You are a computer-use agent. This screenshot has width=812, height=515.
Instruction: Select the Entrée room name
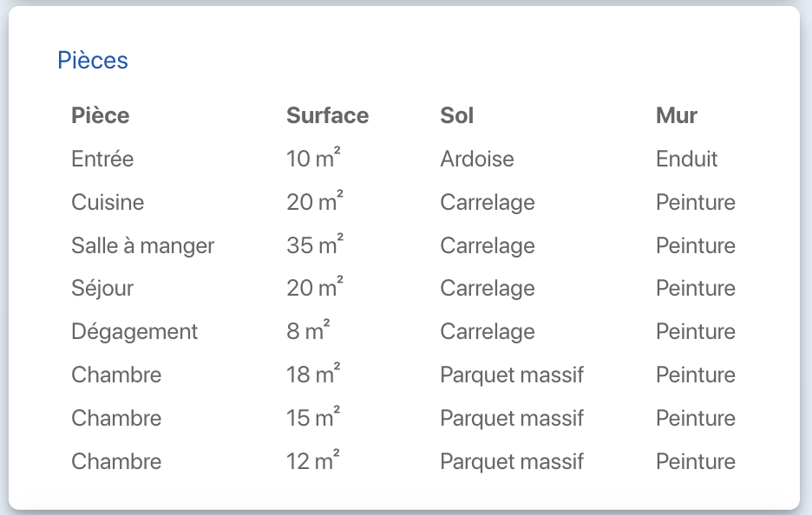(102, 160)
